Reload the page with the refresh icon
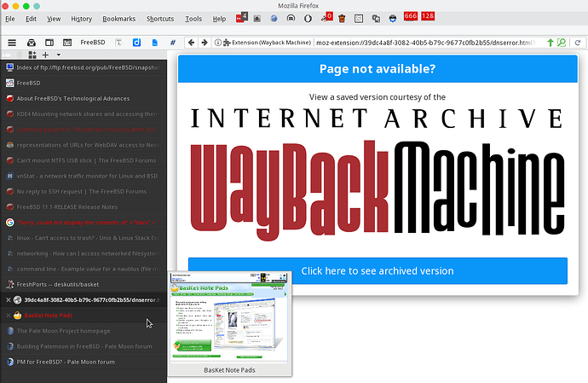Screen dimensions: 588x383 click(x=578, y=43)
